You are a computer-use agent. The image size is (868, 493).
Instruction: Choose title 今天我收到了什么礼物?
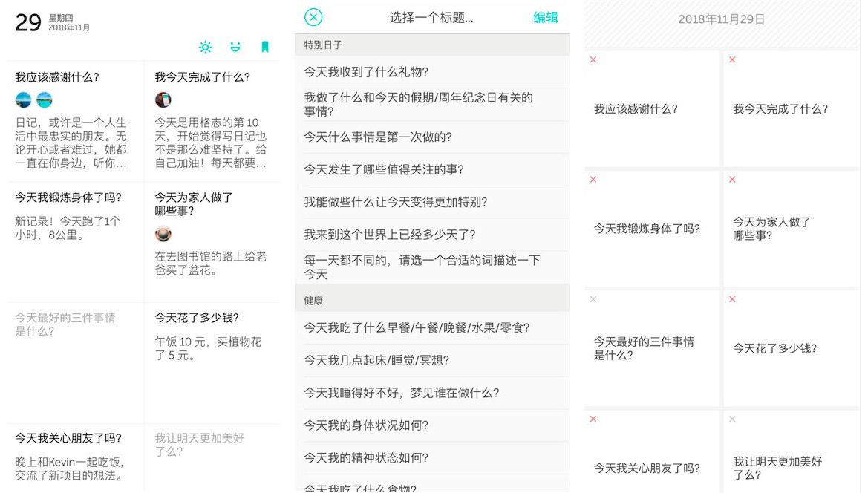[x=366, y=72]
